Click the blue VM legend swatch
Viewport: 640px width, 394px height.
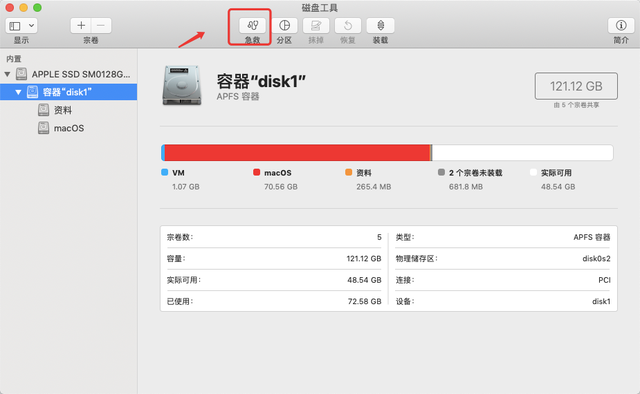pyautogui.click(x=164, y=172)
